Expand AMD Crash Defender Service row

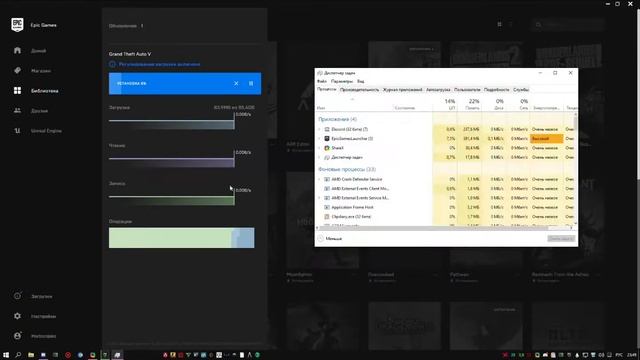320,179
